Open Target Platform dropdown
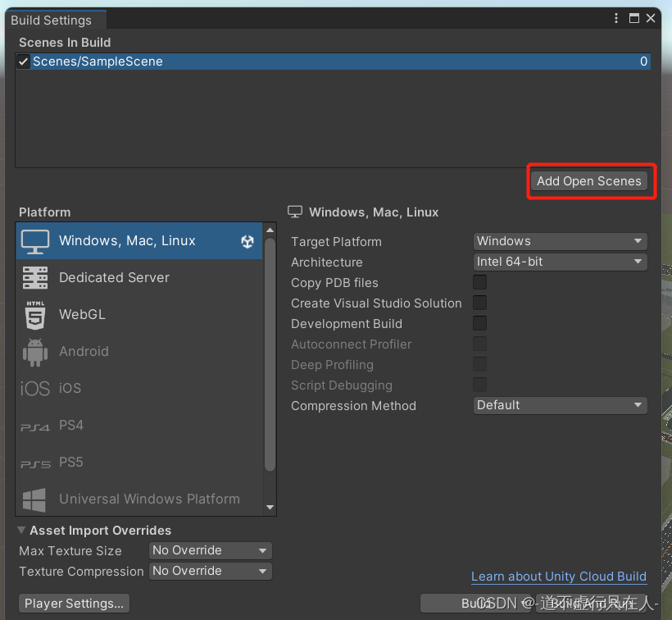Image resolution: width=672 pixels, height=620 pixels. point(561,241)
